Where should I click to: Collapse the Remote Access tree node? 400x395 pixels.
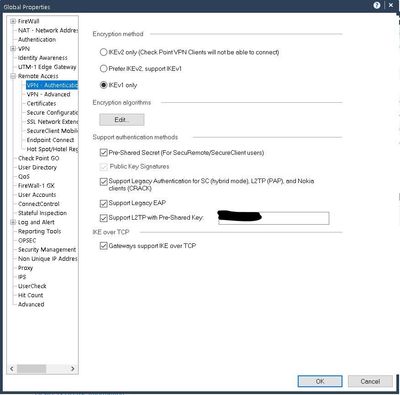coord(13,76)
